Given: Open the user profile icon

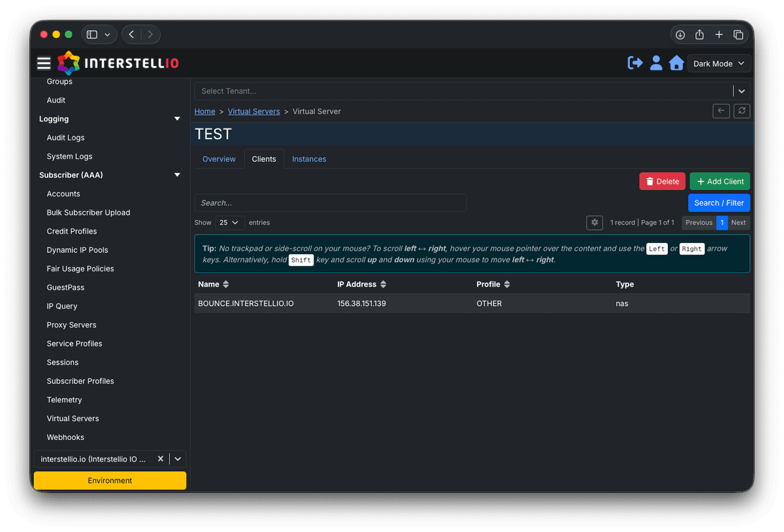Looking at the screenshot, I should [656, 63].
